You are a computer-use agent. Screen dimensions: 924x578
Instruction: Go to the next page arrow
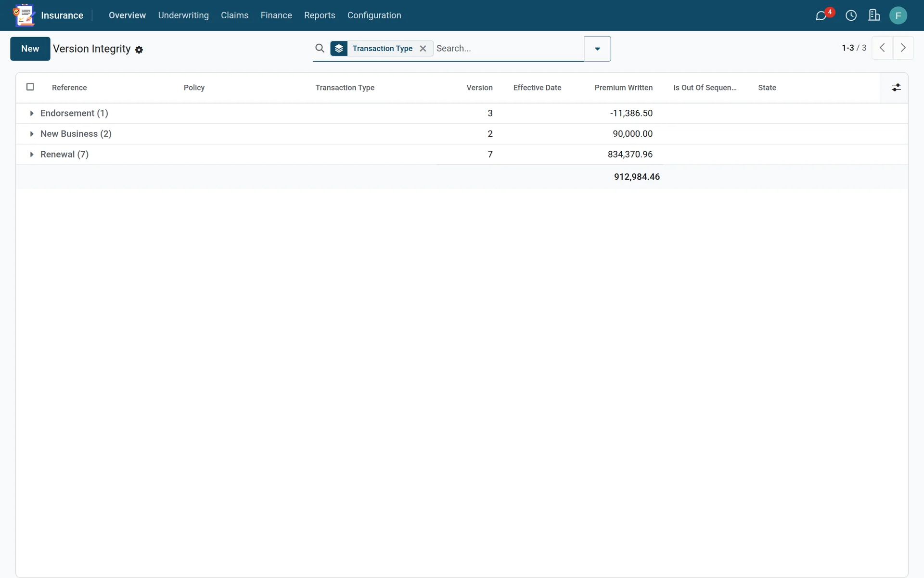click(x=903, y=48)
